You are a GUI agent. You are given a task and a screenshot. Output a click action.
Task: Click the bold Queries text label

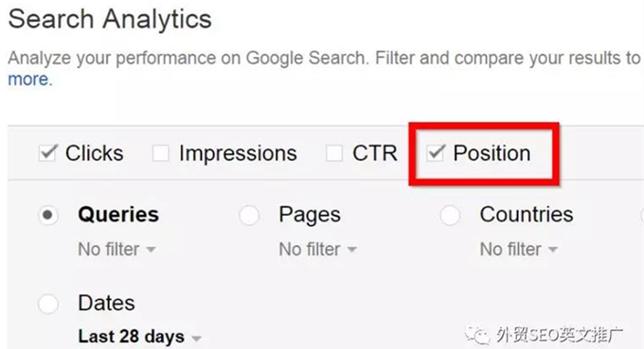coord(118,215)
